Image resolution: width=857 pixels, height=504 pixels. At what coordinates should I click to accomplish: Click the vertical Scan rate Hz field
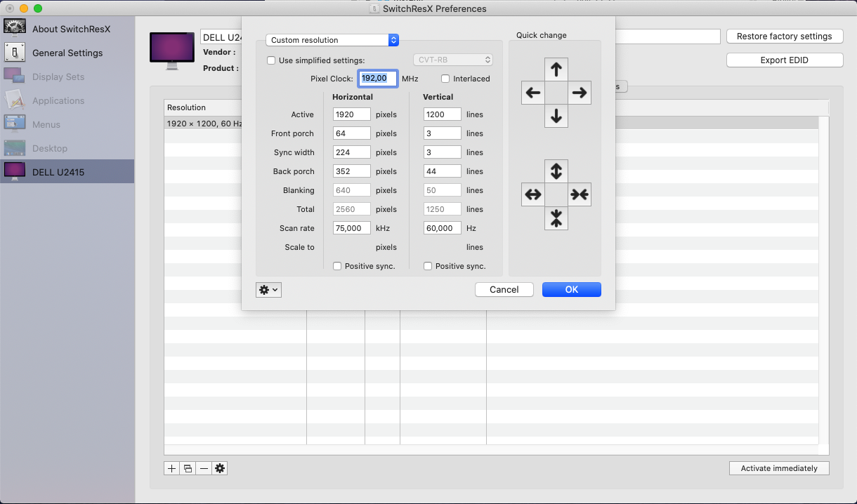[x=443, y=228]
